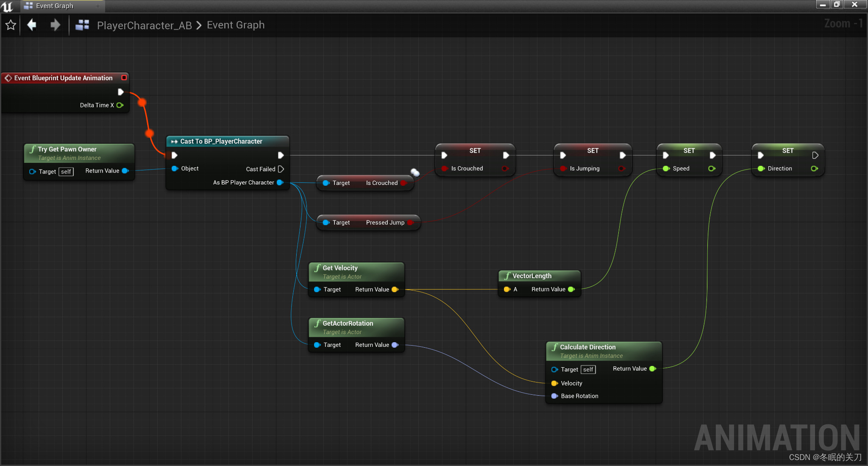Viewport: 868px width, 466px height.
Task: Click the exec input pin on Cast node
Action: pyautogui.click(x=175, y=155)
